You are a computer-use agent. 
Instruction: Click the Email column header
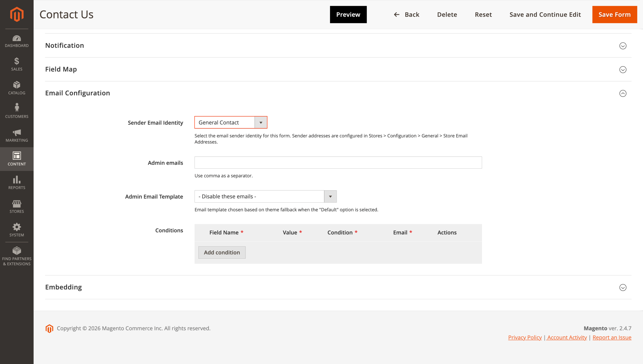pos(403,233)
